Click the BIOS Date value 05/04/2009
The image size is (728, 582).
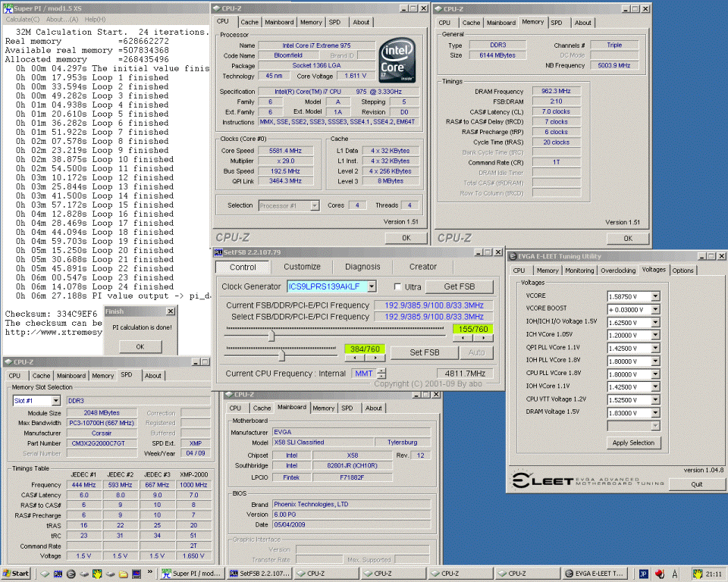coord(351,525)
